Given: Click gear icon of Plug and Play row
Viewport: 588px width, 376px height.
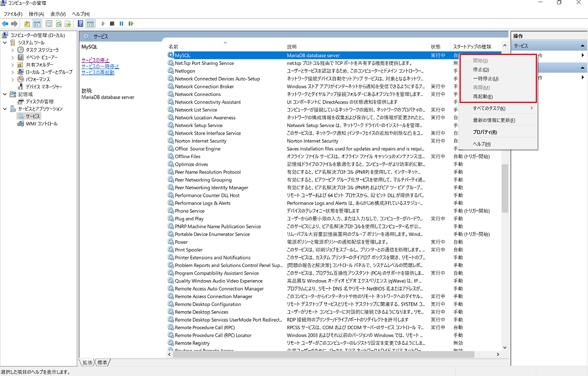Looking at the screenshot, I should [170, 219].
